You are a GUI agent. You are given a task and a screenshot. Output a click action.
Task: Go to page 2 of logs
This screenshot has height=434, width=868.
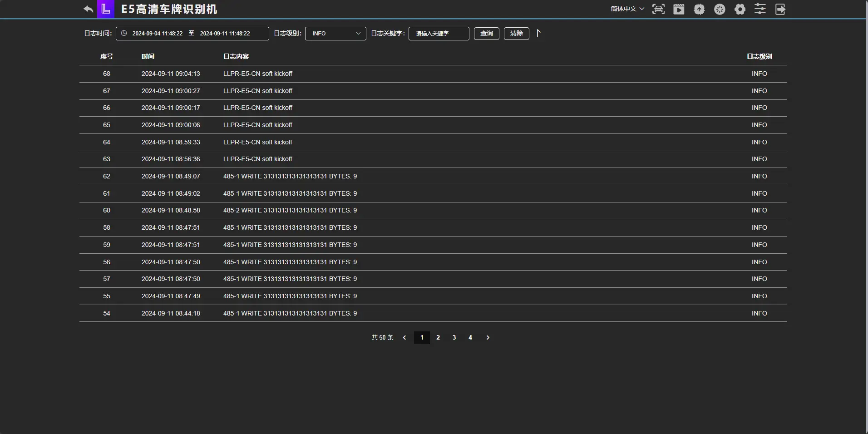[438, 338]
